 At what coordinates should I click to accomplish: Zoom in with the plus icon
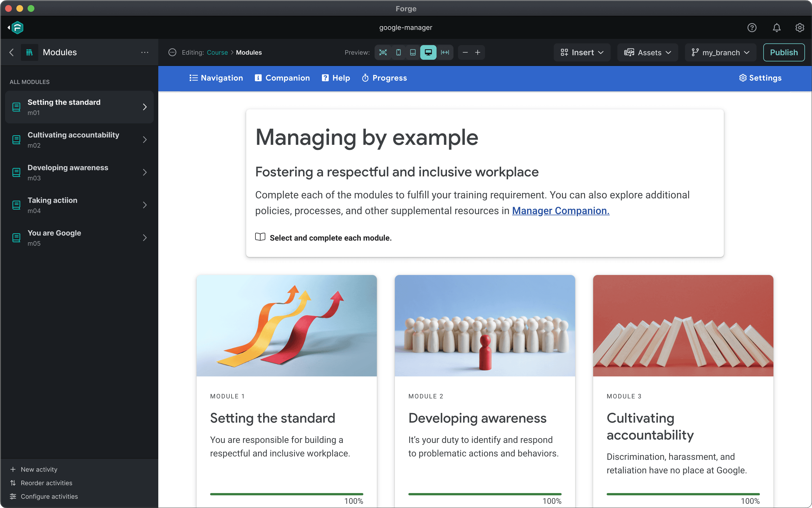click(477, 52)
